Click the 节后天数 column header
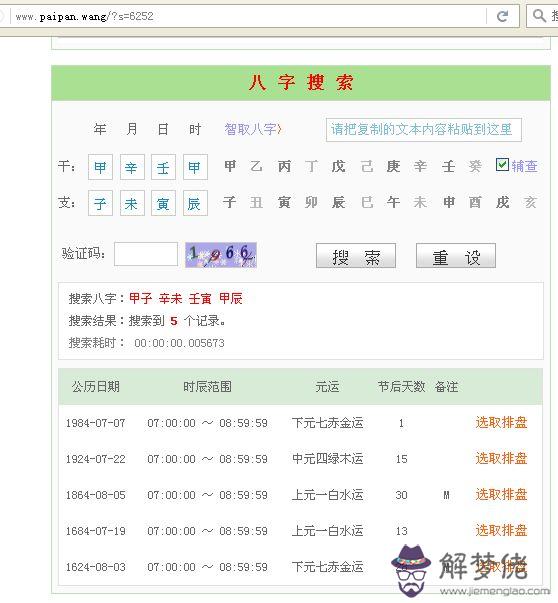This screenshot has height=603, width=558. [x=401, y=386]
